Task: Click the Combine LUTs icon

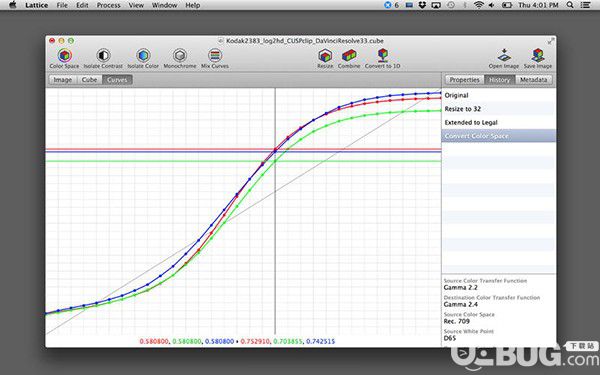Action: click(x=349, y=59)
